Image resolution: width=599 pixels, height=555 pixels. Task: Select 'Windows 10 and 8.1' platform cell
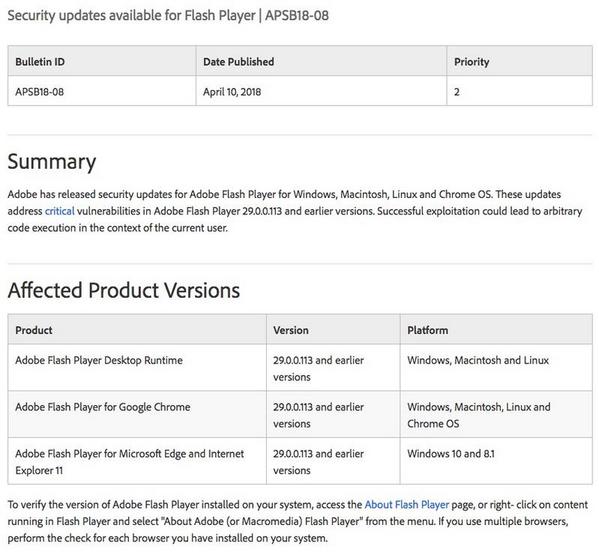coord(496,461)
